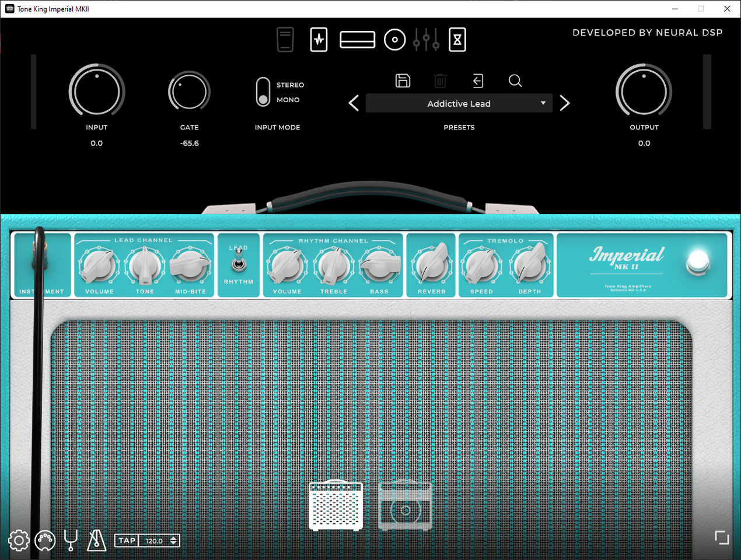Open the hourglass time effects section icon
The height and width of the screenshot is (560, 741).
(457, 40)
